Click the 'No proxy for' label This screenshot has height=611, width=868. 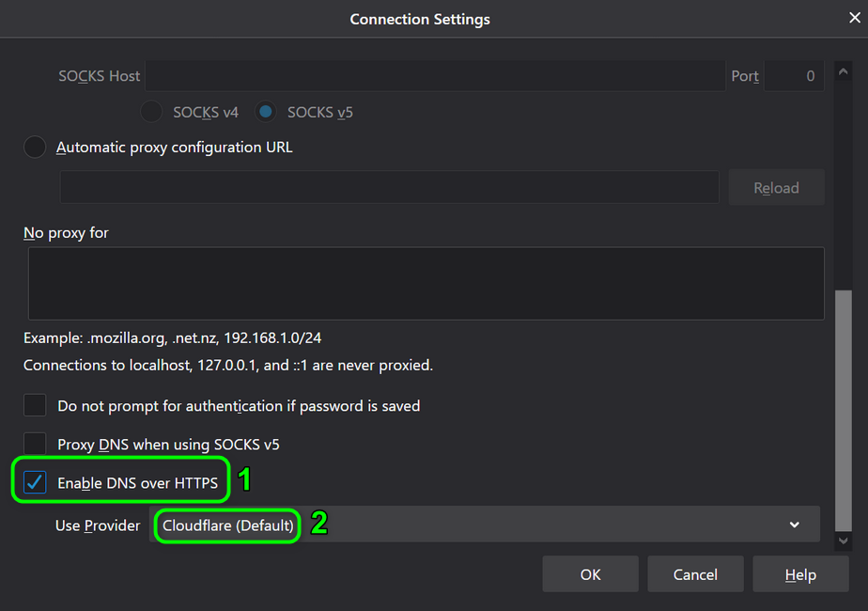click(x=66, y=233)
